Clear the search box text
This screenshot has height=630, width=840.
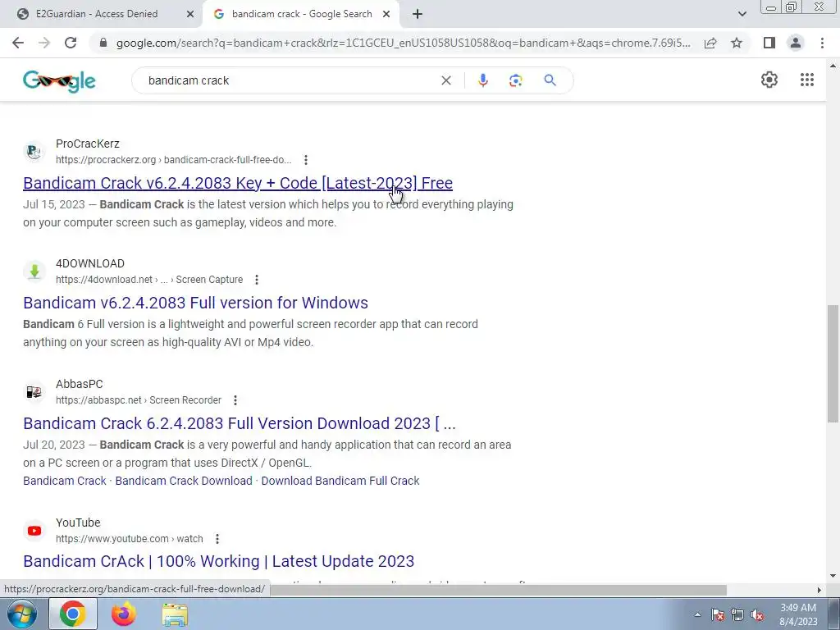(445, 80)
